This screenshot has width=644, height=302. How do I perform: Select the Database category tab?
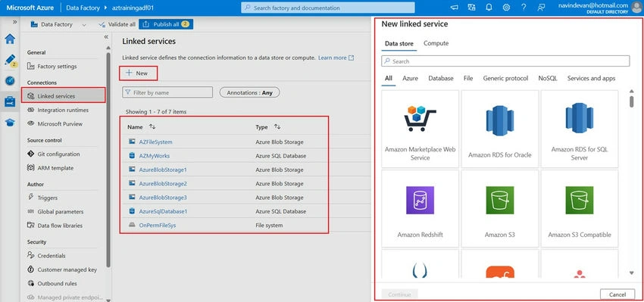tap(441, 79)
